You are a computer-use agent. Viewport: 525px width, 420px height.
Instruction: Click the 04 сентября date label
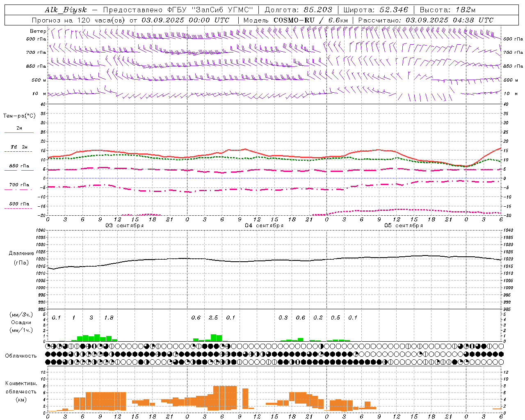coord(264,226)
